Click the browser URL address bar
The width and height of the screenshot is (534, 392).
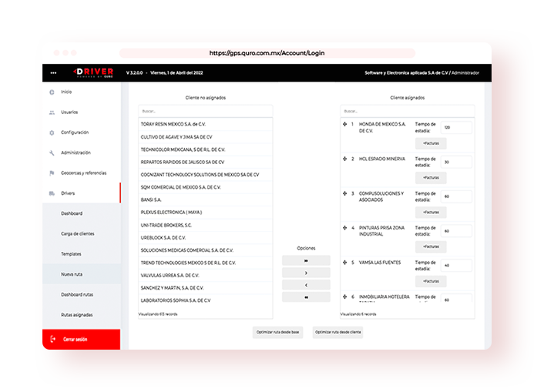[x=267, y=53]
